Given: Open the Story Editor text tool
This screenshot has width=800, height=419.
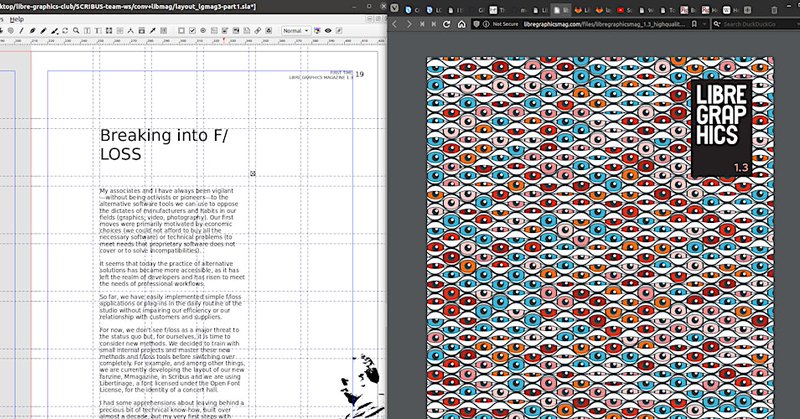Looking at the screenshot, I should point(98,31).
